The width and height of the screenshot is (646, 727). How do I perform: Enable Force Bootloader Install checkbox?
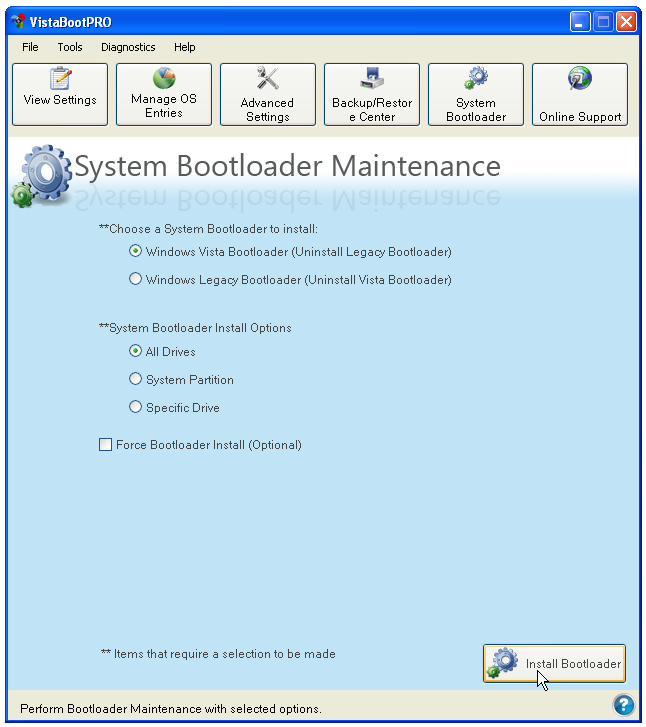pyautogui.click(x=105, y=445)
